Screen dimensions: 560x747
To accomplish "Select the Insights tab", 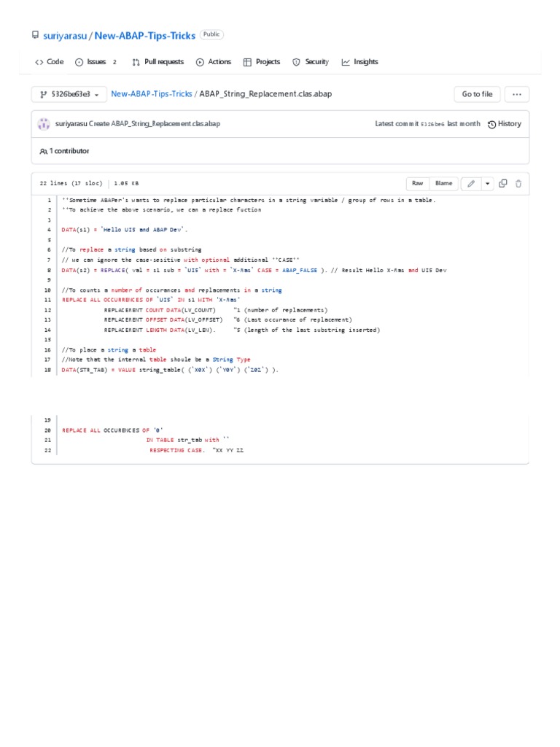I will 359,62.
